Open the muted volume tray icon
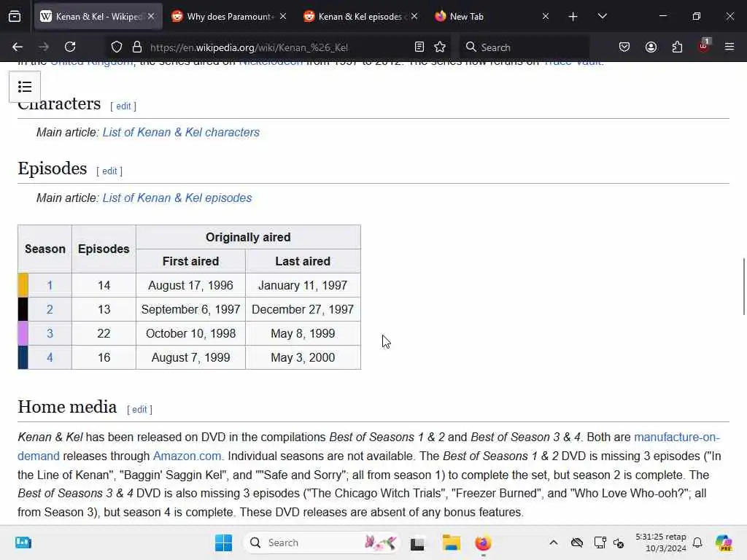Screen dimensions: 747x560 click(619, 542)
